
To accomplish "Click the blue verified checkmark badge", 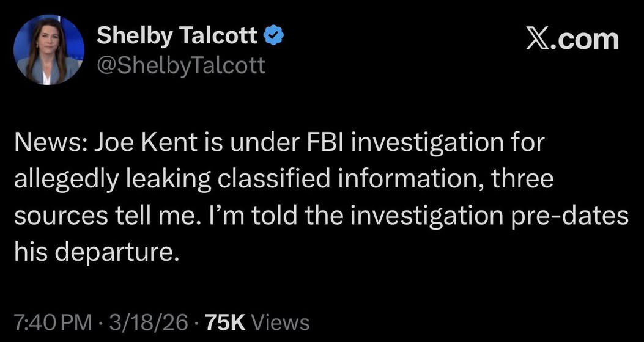I will click(x=272, y=38).
